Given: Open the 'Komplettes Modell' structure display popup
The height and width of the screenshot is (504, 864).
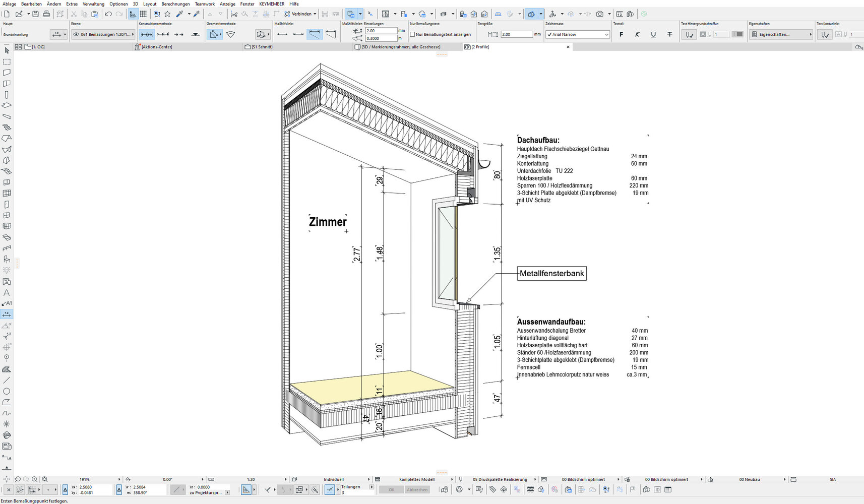Looking at the screenshot, I should [x=417, y=479].
